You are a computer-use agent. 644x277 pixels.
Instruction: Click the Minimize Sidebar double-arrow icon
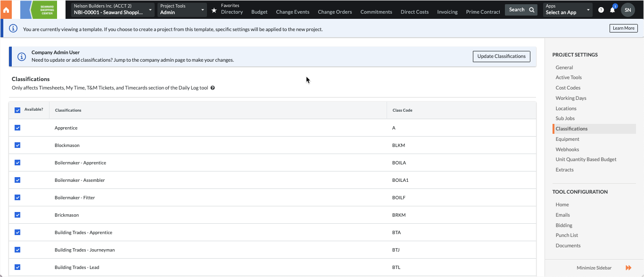click(628, 268)
